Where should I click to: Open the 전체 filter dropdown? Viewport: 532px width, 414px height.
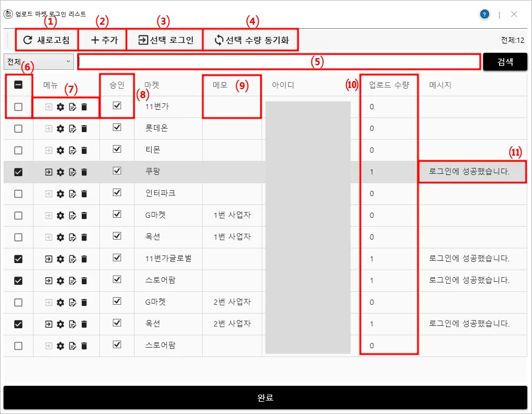coord(39,62)
